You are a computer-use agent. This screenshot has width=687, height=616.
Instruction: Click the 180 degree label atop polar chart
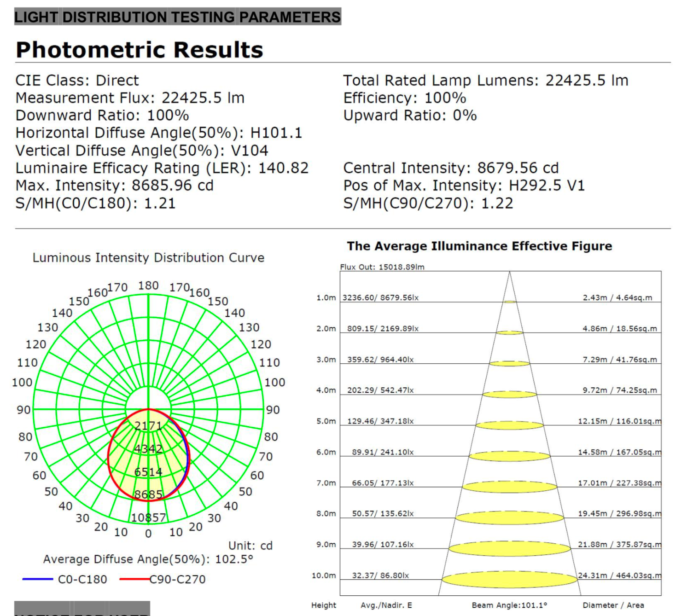(x=148, y=286)
